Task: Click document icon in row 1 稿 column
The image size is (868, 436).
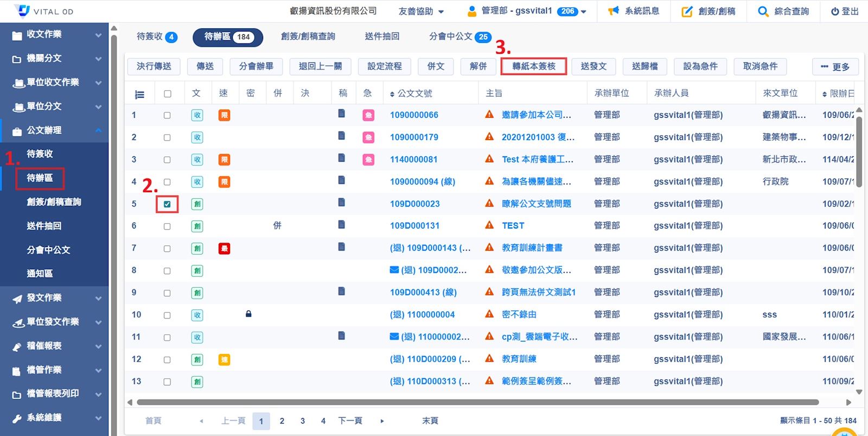Action: pyautogui.click(x=342, y=113)
